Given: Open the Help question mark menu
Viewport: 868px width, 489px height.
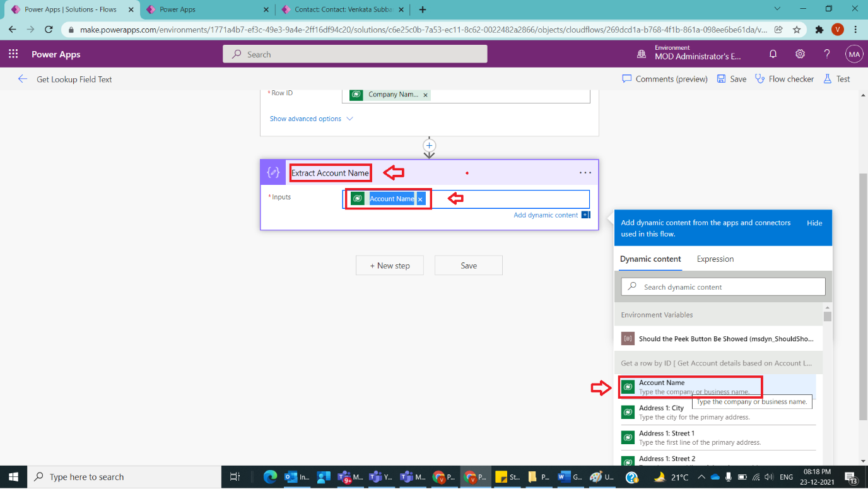Looking at the screenshot, I should 827,54.
